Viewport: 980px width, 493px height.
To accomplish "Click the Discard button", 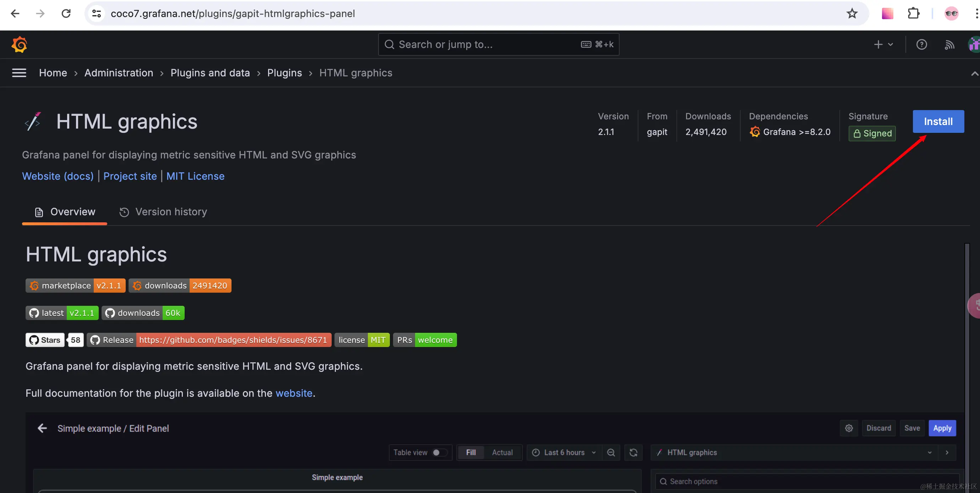I will click(878, 428).
